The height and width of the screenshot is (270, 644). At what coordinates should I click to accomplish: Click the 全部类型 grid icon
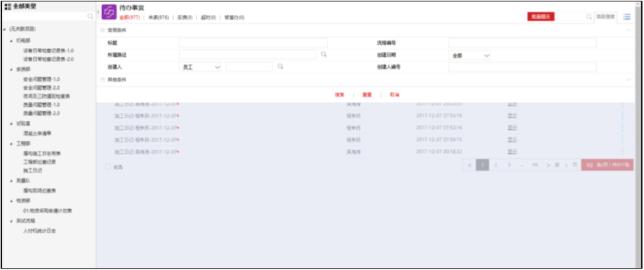point(8,7)
